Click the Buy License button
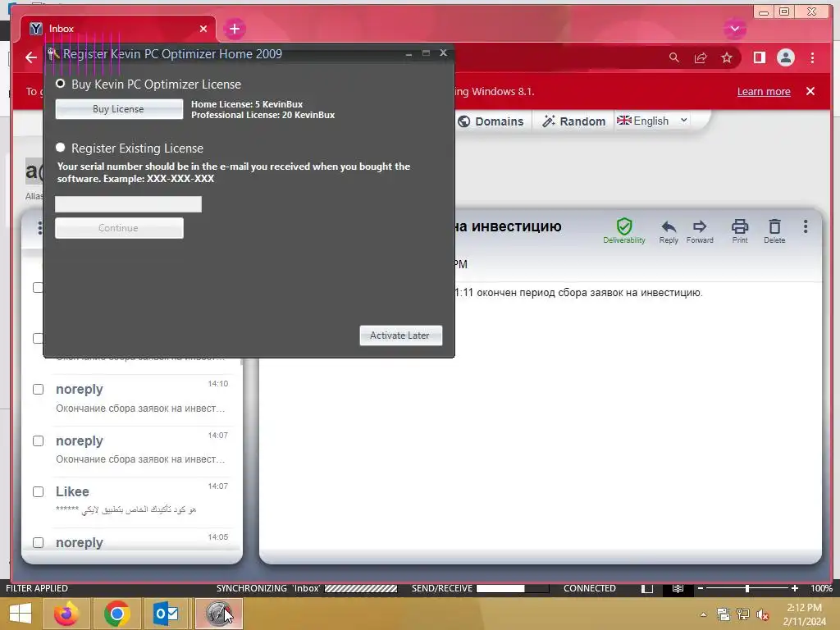The height and width of the screenshot is (630, 840). [x=119, y=109]
